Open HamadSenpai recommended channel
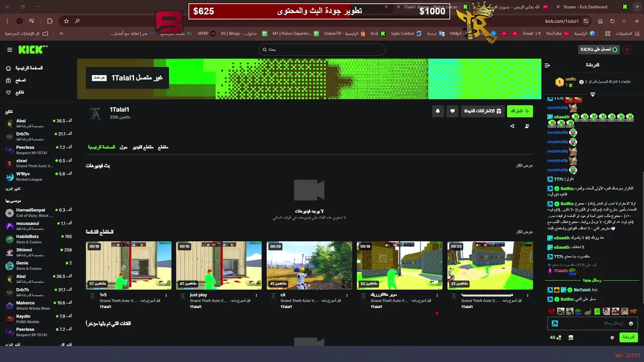This screenshot has width=644, height=362. click(x=38, y=213)
